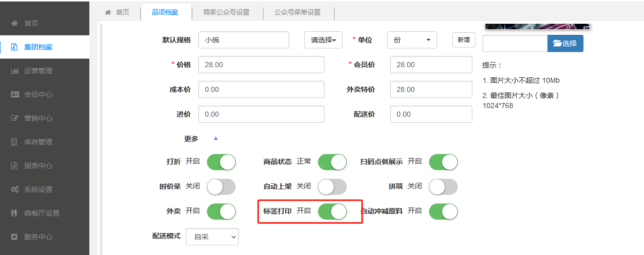This screenshot has width=644, height=255.
Task: Expand the 配送模式 select box
Action: tap(212, 236)
